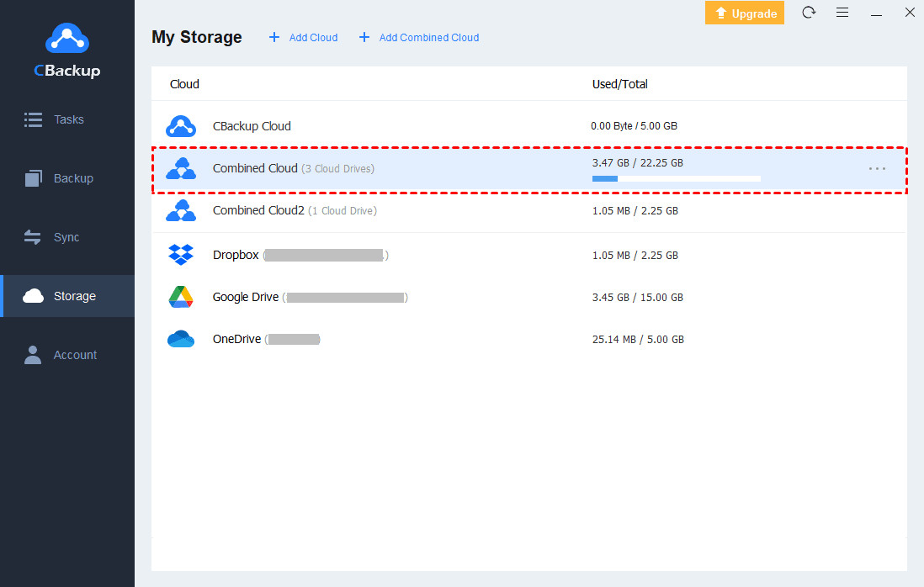Screen dimensions: 924x587
Task: Close the CBackup window
Action: click(909, 13)
